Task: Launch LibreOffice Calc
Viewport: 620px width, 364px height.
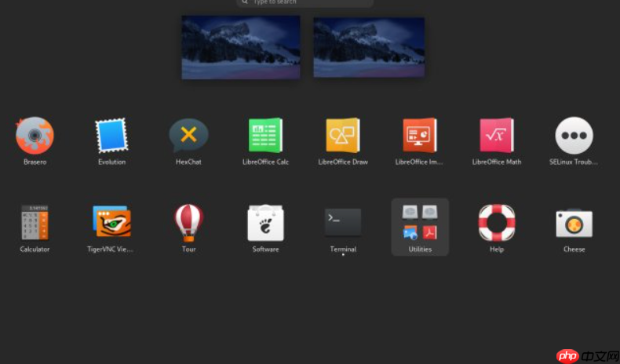Action: tap(265, 136)
